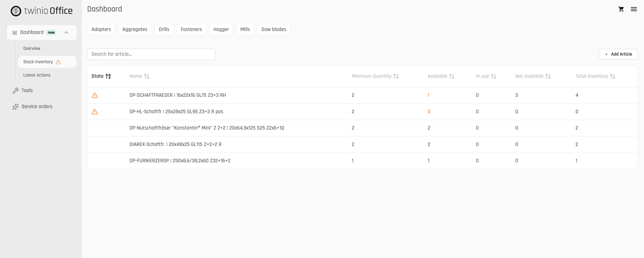Click the Dashboard sidebar entry

[x=41, y=32]
